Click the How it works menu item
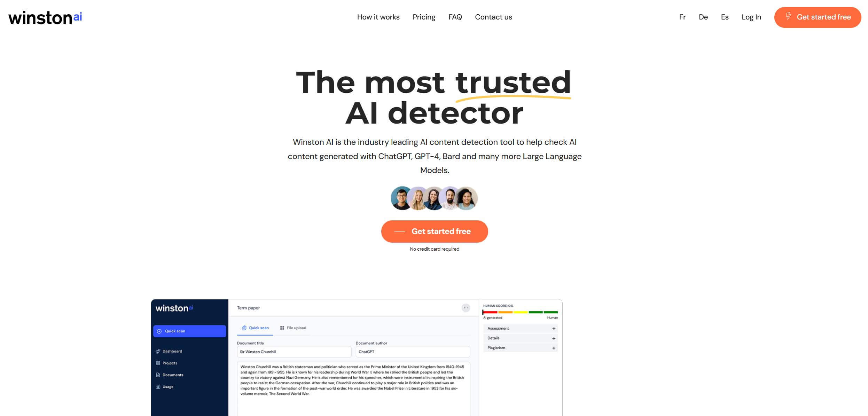 click(x=378, y=17)
